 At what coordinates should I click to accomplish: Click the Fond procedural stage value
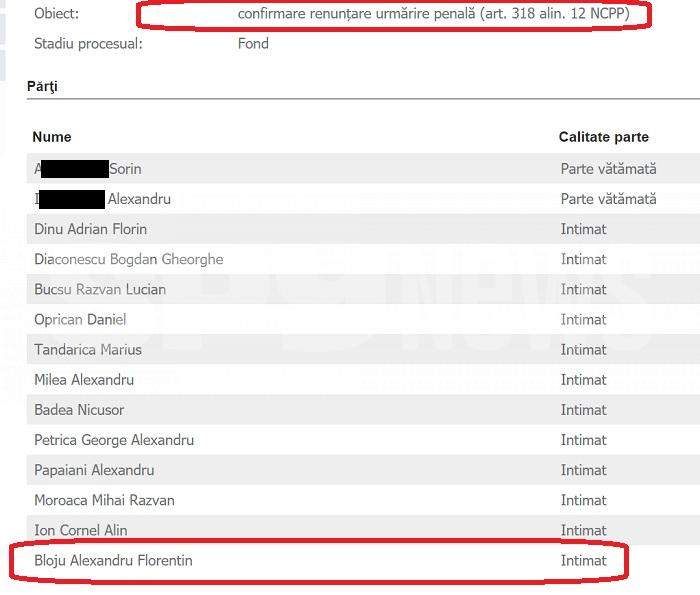[x=253, y=44]
